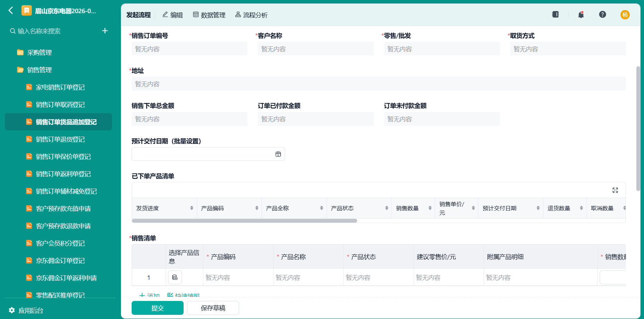
Task: Click the 提交 button
Action: click(x=158, y=308)
